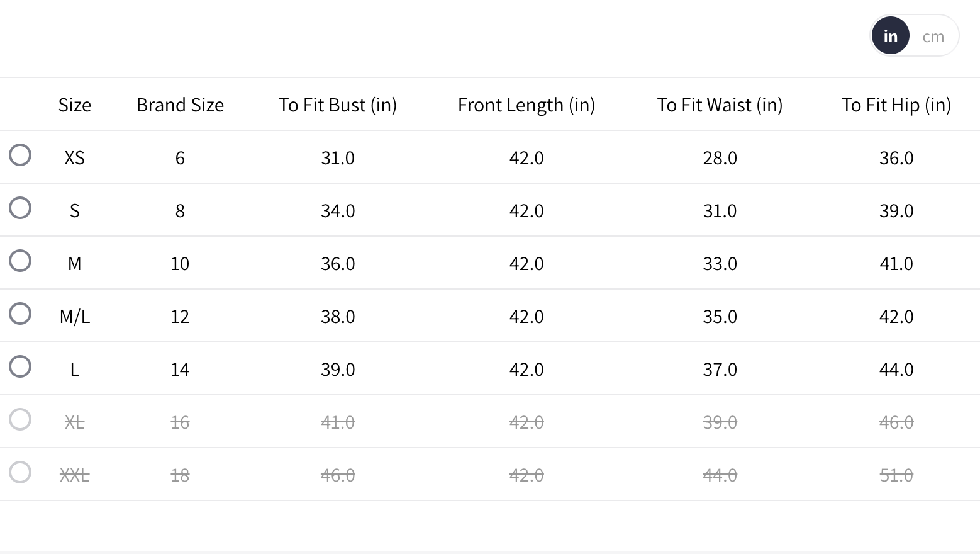
Task: Click the To Fit Bust column header
Action: [338, 105]
